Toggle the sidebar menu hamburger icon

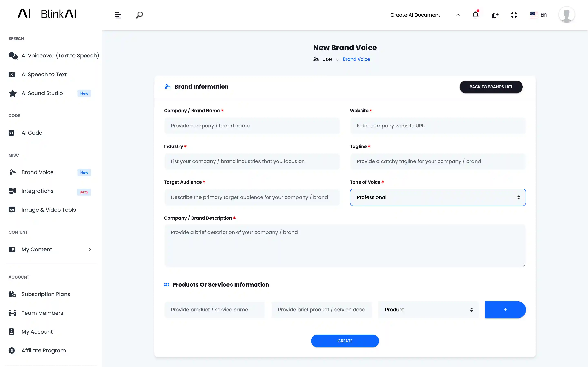pos(118,15)
